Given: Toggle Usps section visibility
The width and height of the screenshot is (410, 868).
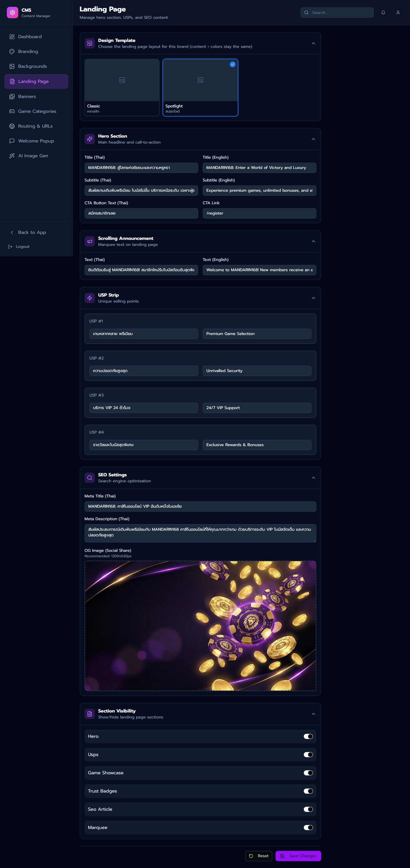Looking at the screenshot, I should [x=308, y=754].
